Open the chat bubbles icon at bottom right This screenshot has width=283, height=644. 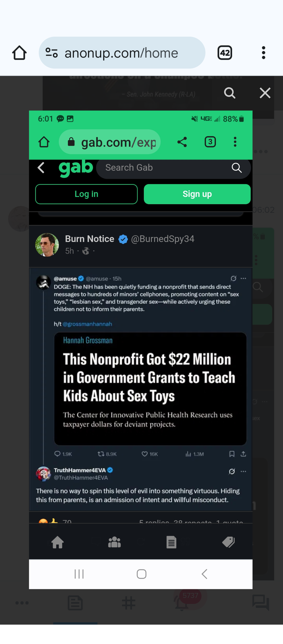[260, 603]
